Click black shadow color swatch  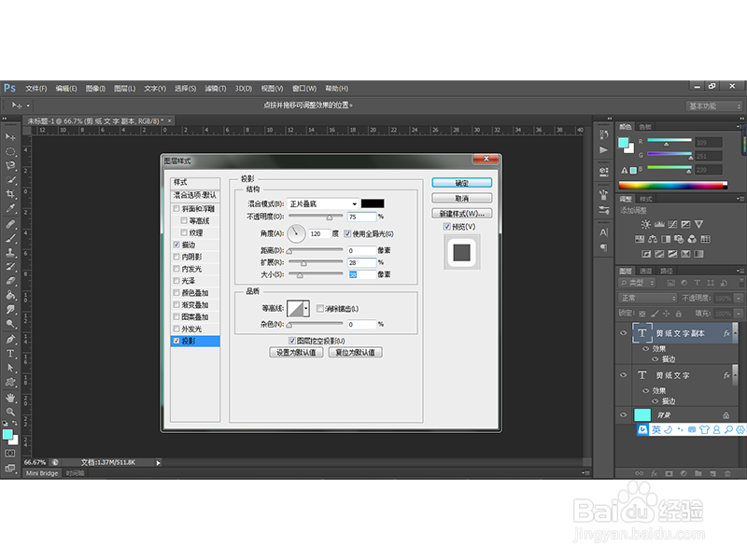pos(373,203)
